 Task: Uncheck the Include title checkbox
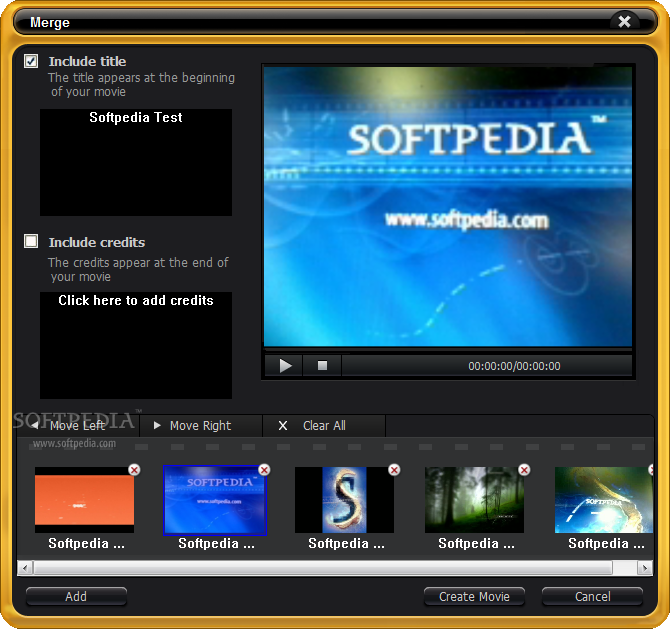(31, 61)
